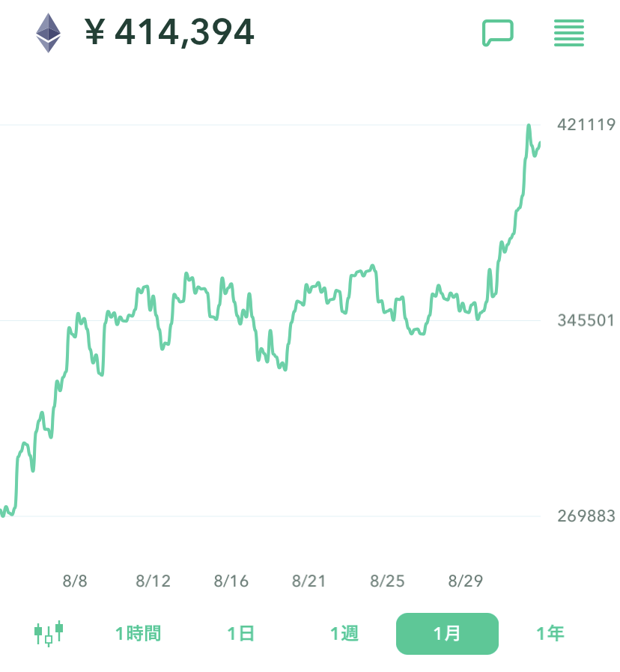The image size is (620, 672).
Task: Tap the 8/25 date label
Action: click(x=387, y=581)
